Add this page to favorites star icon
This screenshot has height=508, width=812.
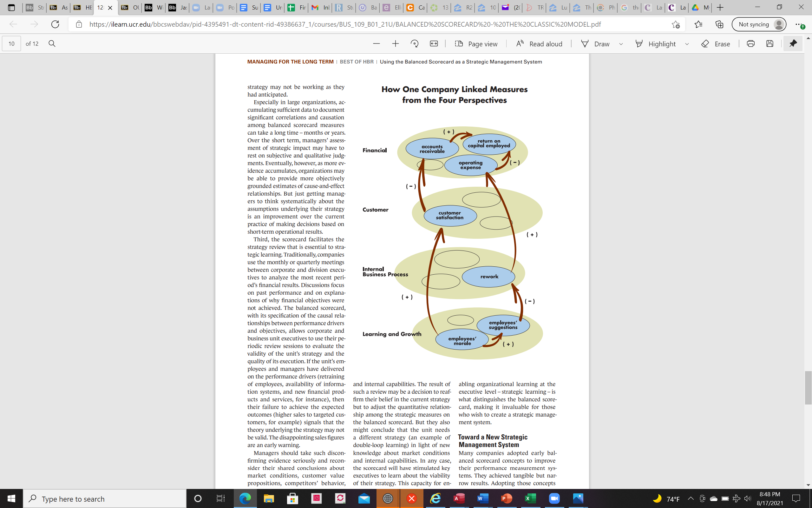(675, 24)
